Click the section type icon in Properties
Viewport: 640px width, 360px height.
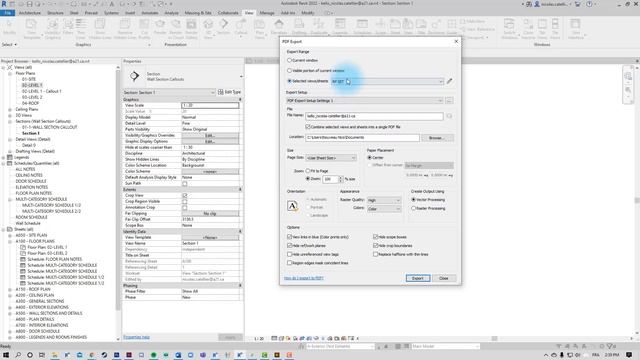(134, 76)
